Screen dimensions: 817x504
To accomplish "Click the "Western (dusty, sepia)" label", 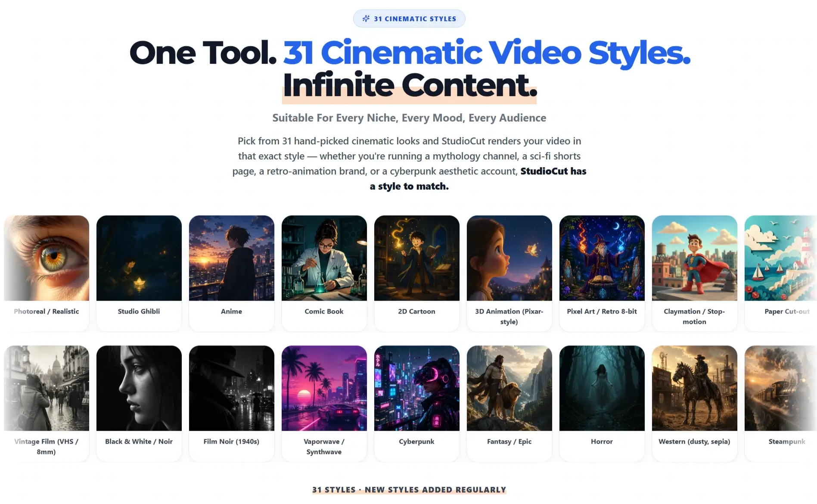I will click(695, 442).
